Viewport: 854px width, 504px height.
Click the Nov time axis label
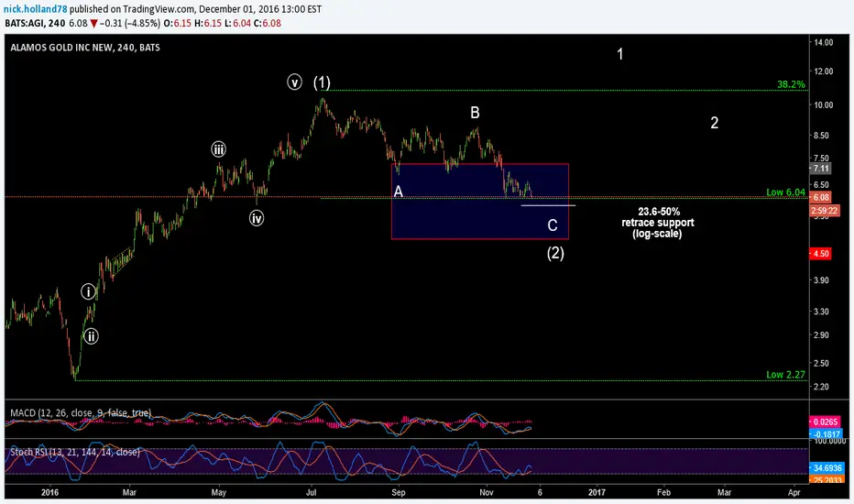487,492
